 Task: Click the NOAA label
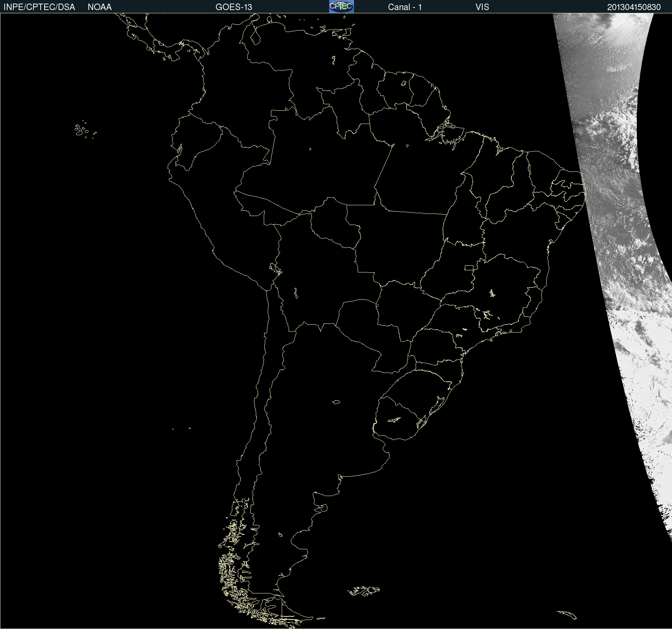pos(100,7)
